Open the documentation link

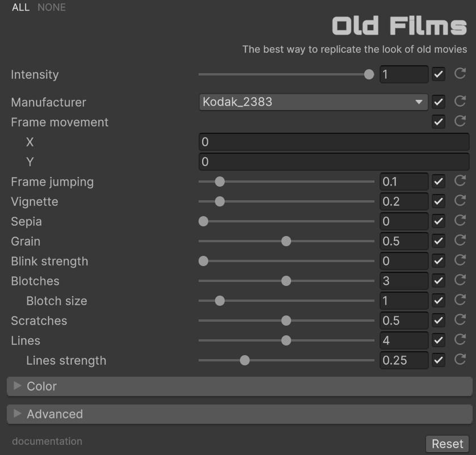(x=47, y=441)
